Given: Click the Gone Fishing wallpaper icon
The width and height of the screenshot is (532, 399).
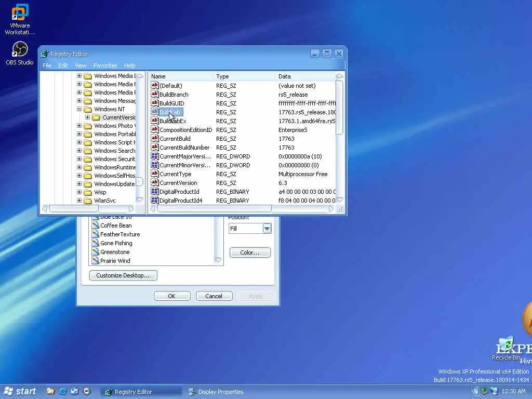Looking at the screenshot, I should click(x=96, y=243).
